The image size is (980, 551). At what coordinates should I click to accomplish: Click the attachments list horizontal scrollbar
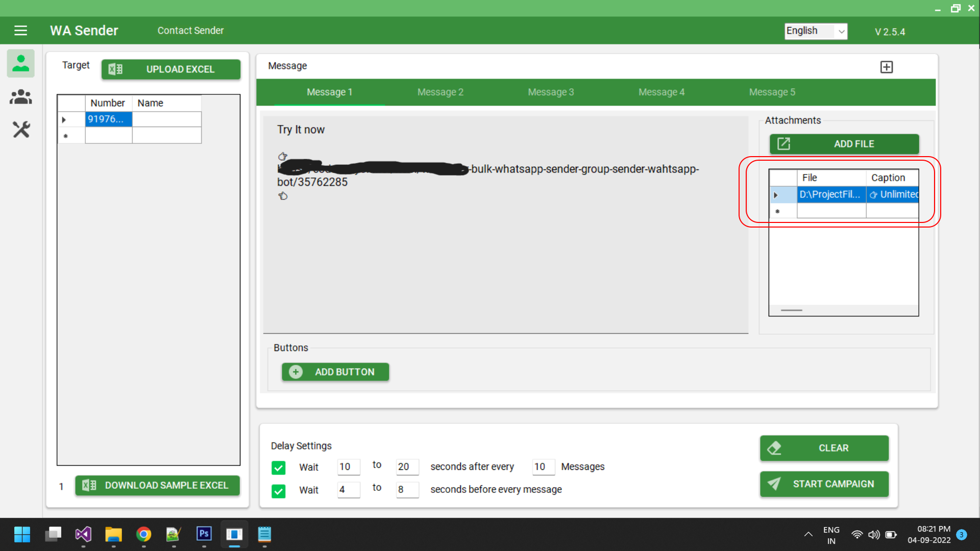pyautogui.click(x=792, y=310)
